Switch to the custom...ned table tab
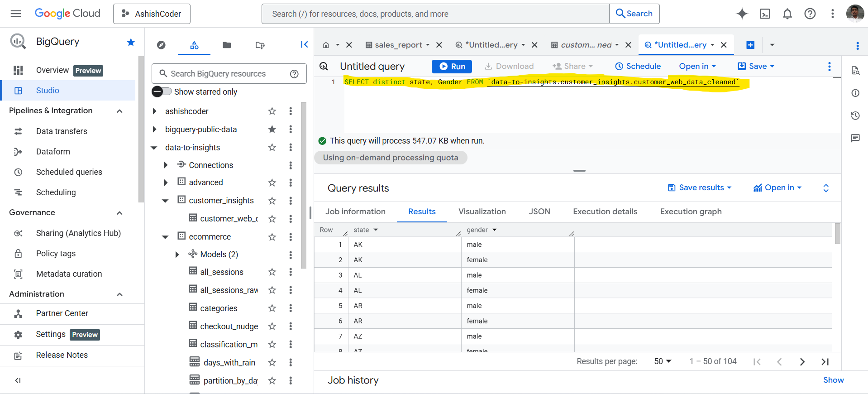This screenshot has width=868, height=394. (x=581, y=45)
